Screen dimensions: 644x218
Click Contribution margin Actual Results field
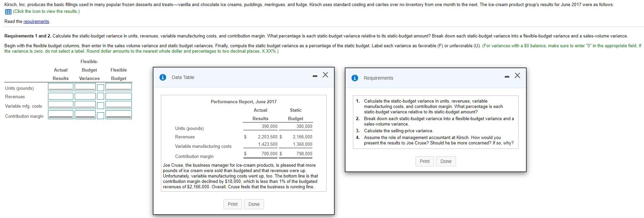pyautogui.click(x=61, y=115)
